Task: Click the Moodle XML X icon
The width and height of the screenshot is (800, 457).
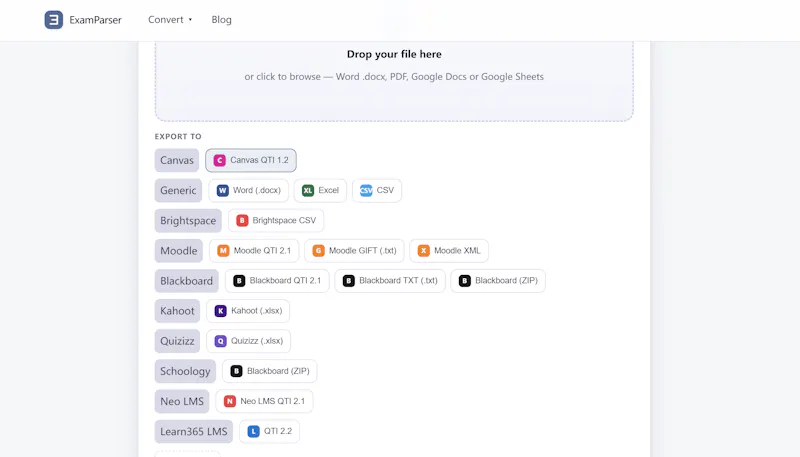Action: pyautogui.click(x=423, y=250)
